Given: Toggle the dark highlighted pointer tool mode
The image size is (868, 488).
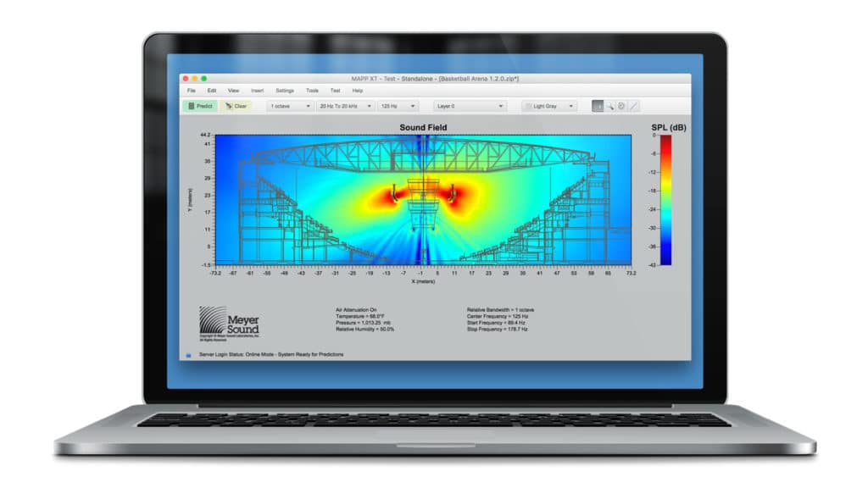Looking at the screenshot, I should pos(599,106).
